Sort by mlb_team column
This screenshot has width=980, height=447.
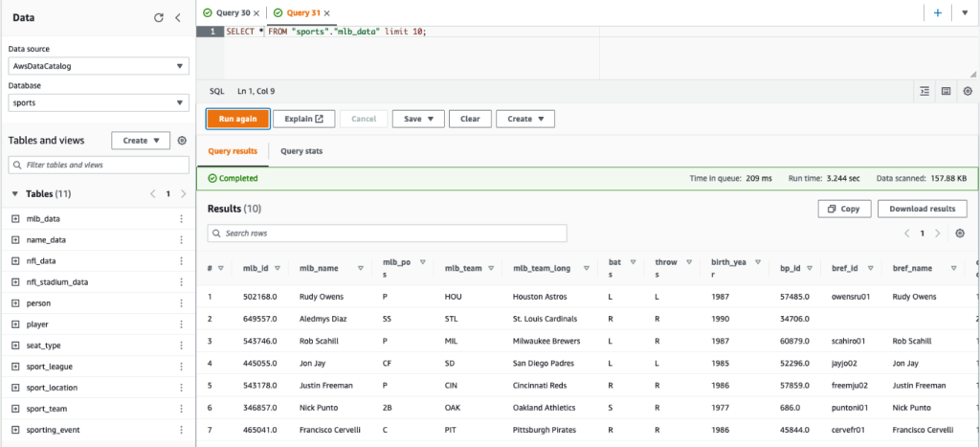(491, 268)
